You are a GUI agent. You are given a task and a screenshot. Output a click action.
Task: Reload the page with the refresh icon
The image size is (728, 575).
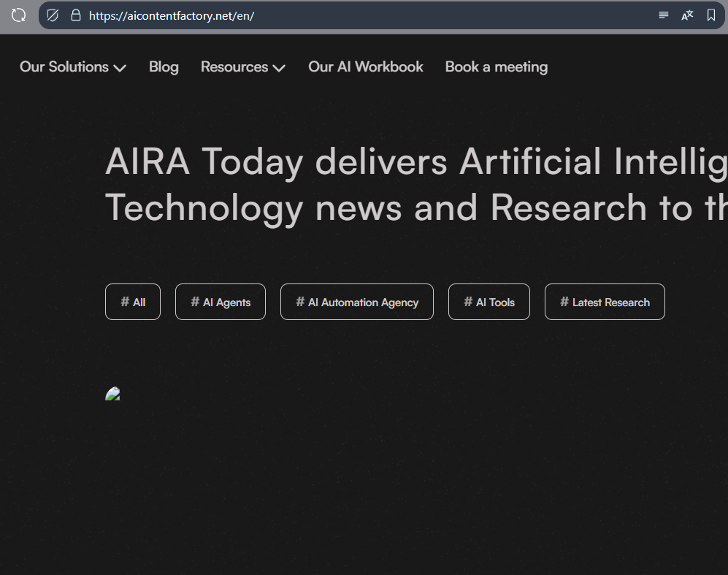[18, 15]
